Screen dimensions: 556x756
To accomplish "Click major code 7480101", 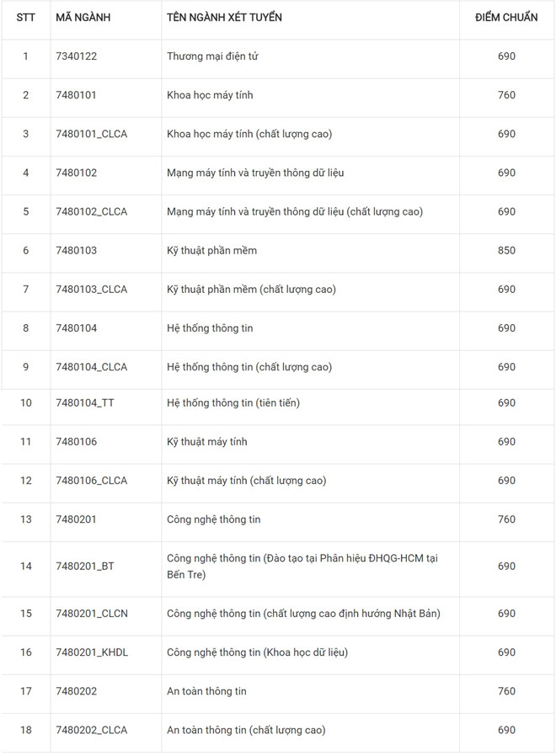I will tap(76, 95).
